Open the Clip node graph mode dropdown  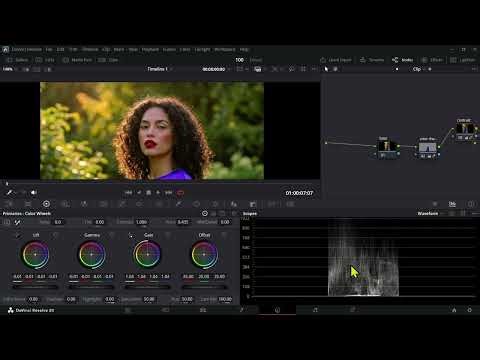[x=418, y=69]
